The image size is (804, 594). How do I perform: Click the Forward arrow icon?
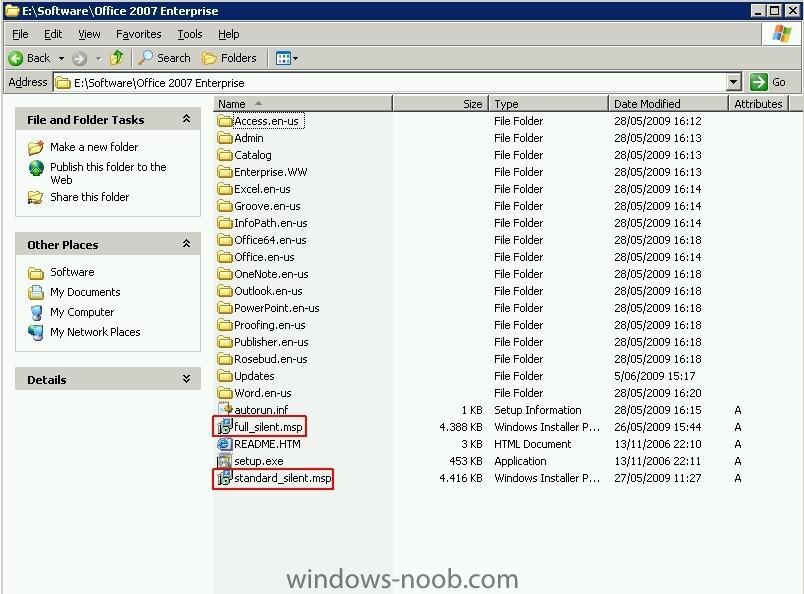(79, 58)
